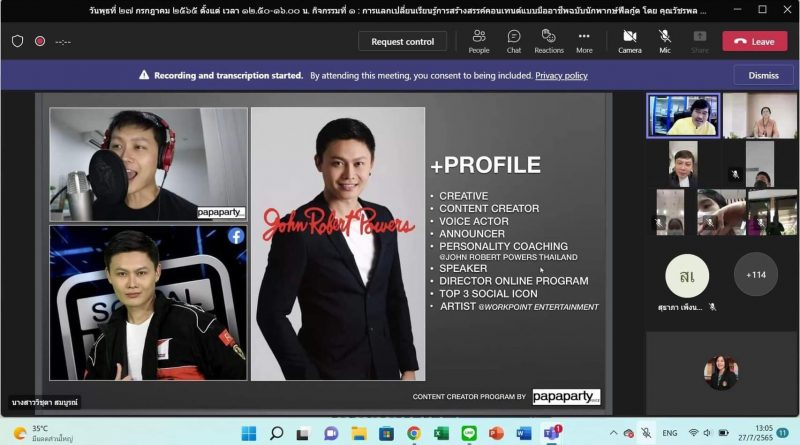Open Windows Search from taskbar
The height and width of the screenshot is (445, 800).
pyautogui.click(x=276, y=433)
